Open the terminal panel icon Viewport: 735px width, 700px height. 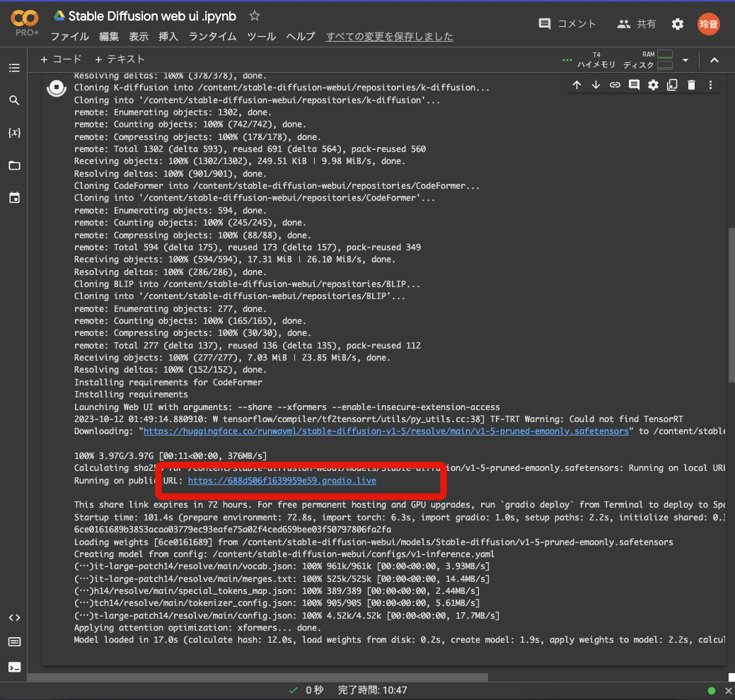(x=15, y=667)
